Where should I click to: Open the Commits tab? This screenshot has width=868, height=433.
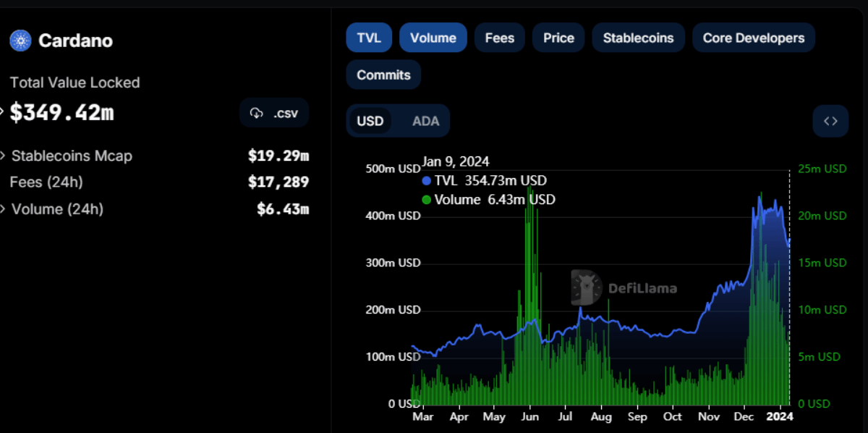point(383,75)
